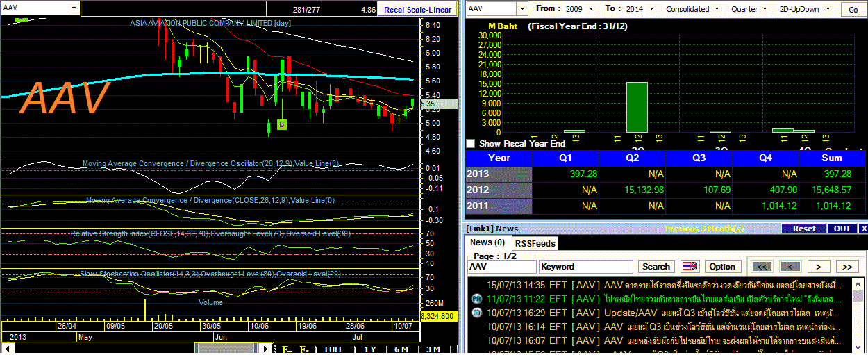Click Q1 2013 value 397.28 cell
This screenshot has height=355, width=868.
[565, 173]
